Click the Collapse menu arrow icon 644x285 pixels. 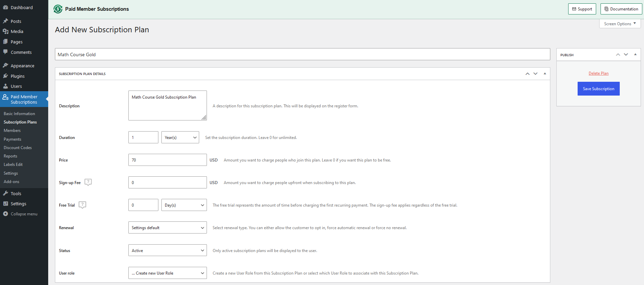(x=5, y=214)
